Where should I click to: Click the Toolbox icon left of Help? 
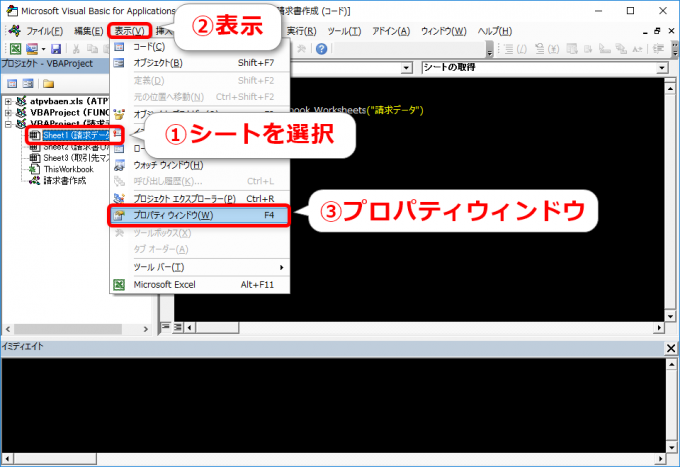tap(301, 49)
